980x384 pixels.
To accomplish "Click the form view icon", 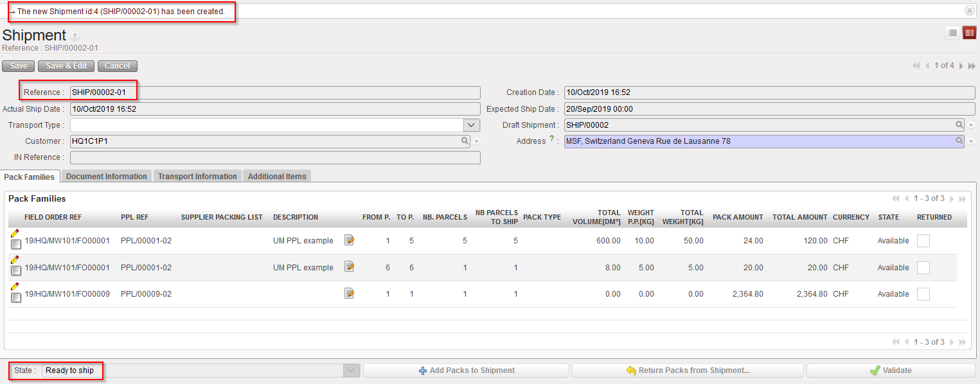I will click(x=969, y=33).
